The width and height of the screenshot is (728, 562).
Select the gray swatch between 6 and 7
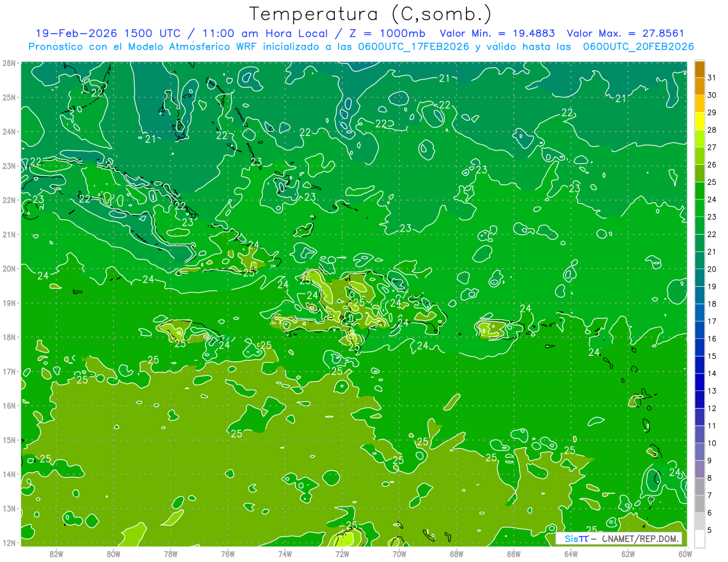pos(699,504)
